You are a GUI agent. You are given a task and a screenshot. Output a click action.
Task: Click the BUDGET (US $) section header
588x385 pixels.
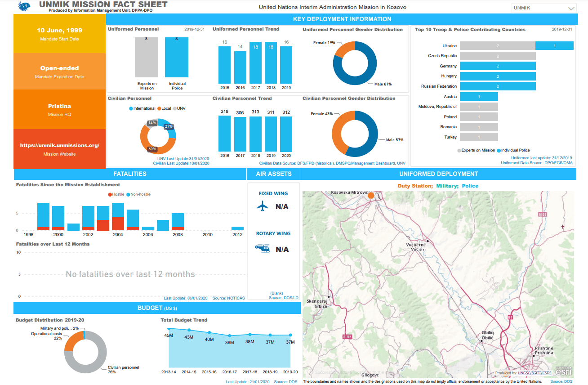coord(157,308)
